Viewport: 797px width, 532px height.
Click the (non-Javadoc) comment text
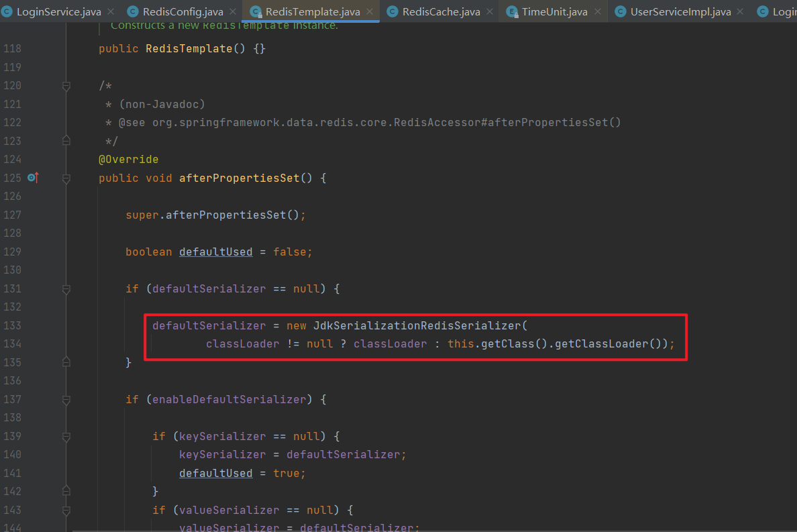click(x=162, y=104)
